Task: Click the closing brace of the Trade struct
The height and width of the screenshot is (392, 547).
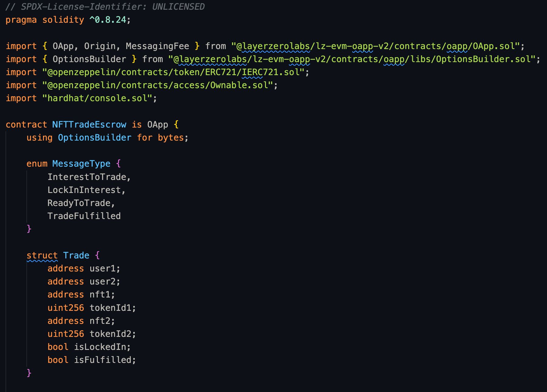Action: pos(29,373)
